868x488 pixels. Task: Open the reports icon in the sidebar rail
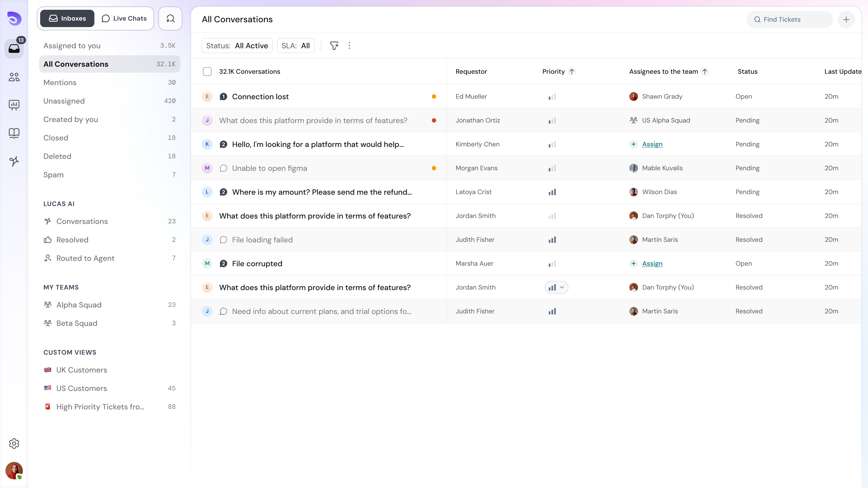[14, 105]
